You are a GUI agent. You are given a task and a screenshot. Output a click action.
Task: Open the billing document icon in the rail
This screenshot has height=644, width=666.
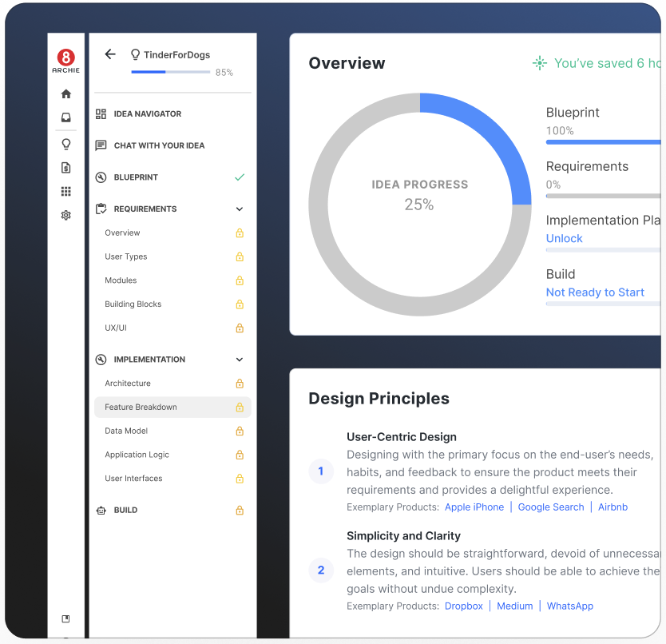[65, 168]
